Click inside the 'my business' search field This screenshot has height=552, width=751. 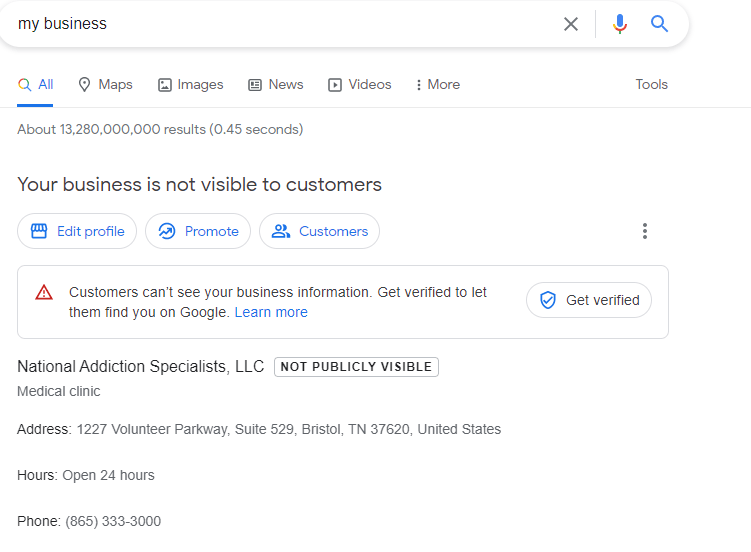[280, 24]
